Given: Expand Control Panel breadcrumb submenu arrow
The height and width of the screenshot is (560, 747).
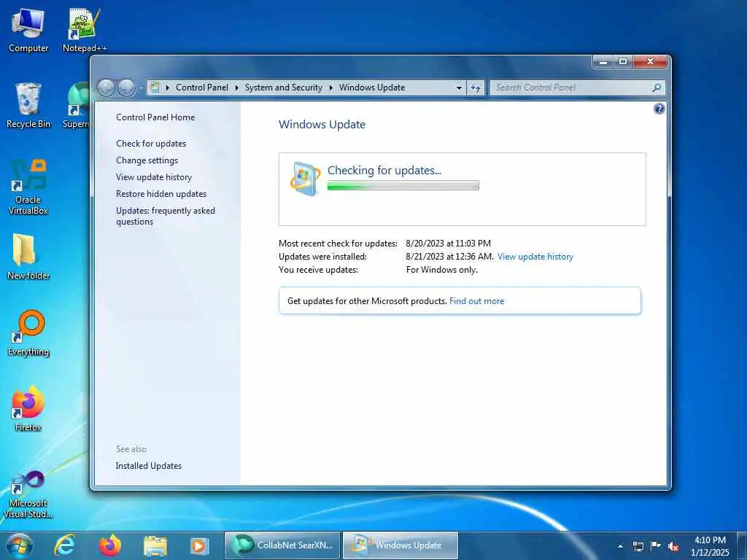Looking at the screenshot, I should click(237, 87).
